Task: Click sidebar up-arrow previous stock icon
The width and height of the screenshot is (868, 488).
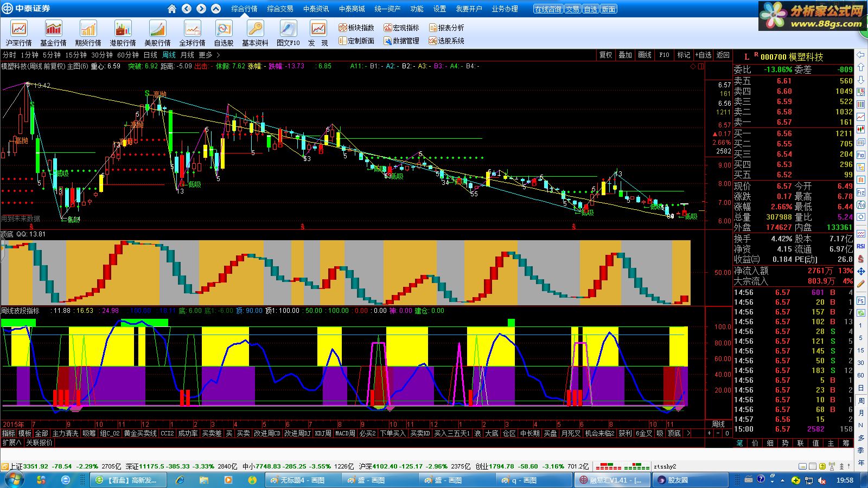Action: point(861,67)
